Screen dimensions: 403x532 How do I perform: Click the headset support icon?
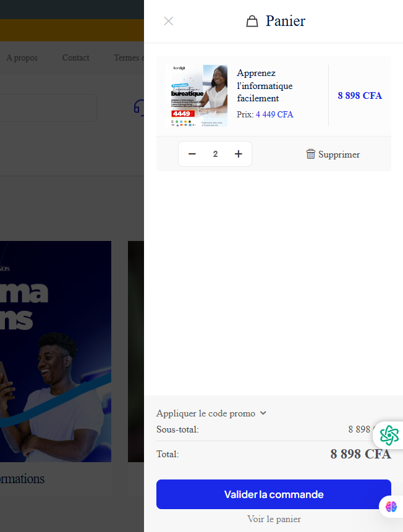[x=139, y=108]
